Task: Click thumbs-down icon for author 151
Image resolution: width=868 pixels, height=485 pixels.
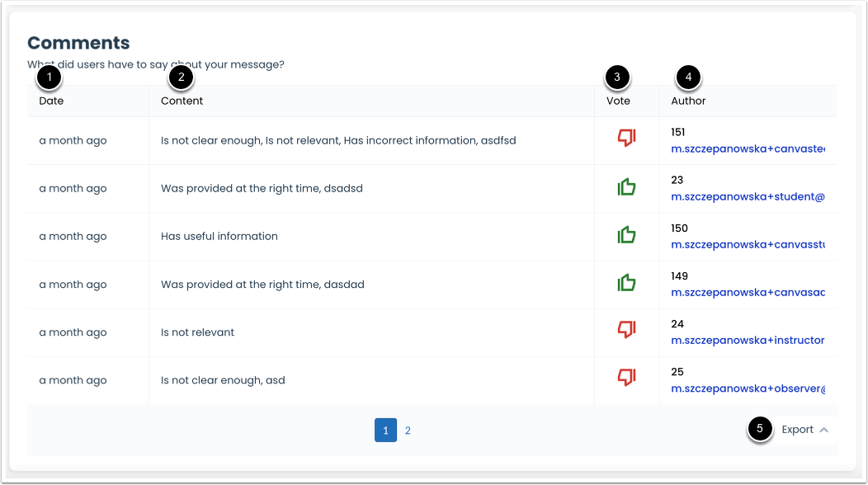Action: click(626, 139)
